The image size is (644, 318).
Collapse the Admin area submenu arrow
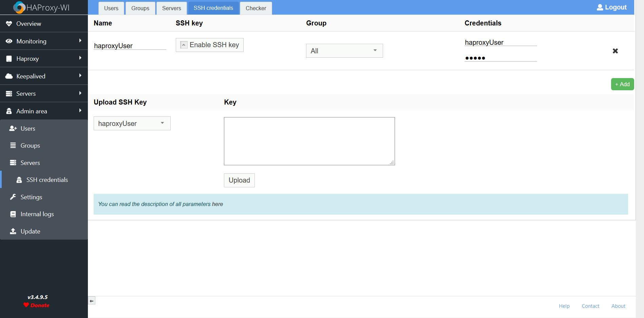pyautogui.click(x=80, y=111)
